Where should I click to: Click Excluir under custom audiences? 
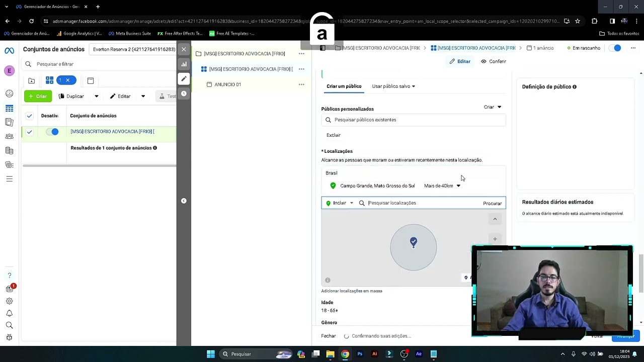coord(334,135)
